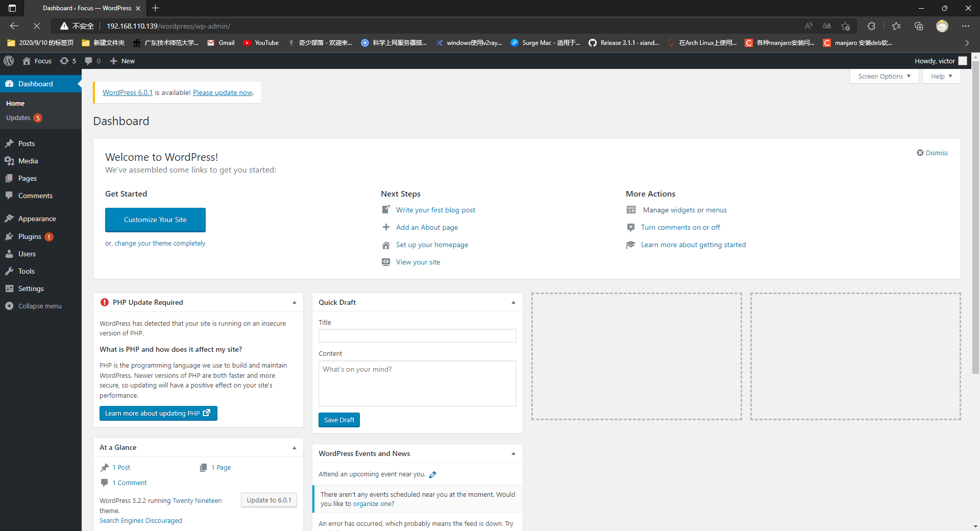Click the Media icon in sidebar
This screenshot has width=980, height=531.
point(9,161)
